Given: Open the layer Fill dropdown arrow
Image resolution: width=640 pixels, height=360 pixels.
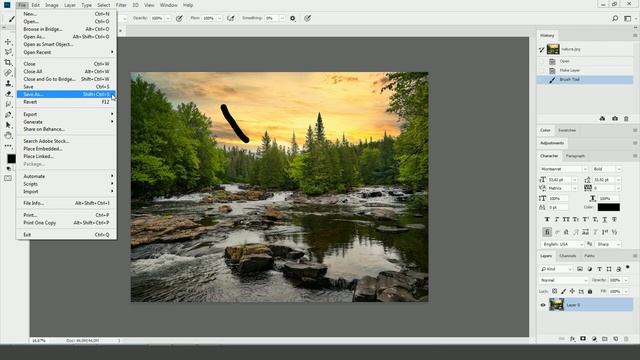Looking at the screenshot, I should (626, 291).
